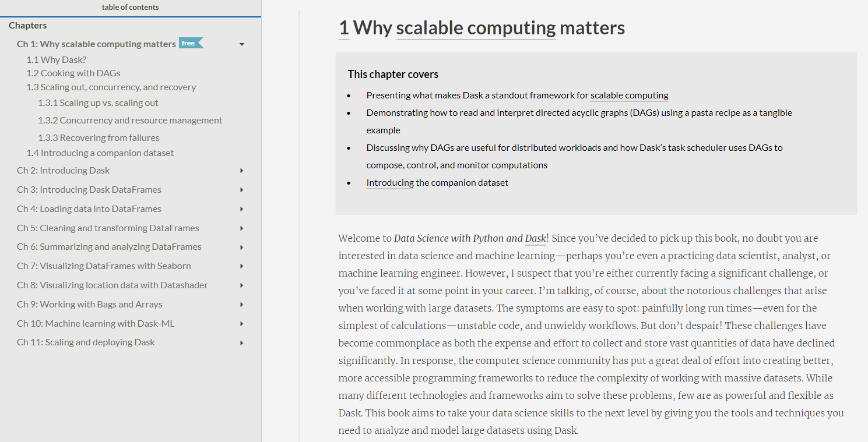Click the 'Welcome to Data Science' paragraph
This screenshot has height=442, width=868.
click(x=591, y=334)
